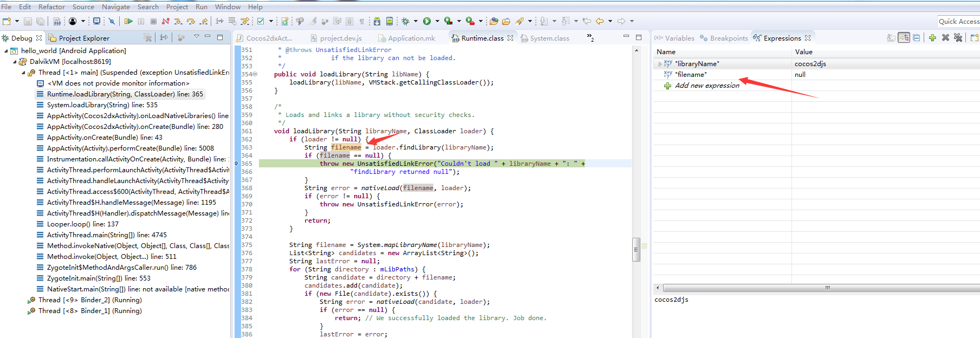Viewport: 980px width, 338px height.
Task: Toggle the fold marker at line 354
Action: pos(255,74)
